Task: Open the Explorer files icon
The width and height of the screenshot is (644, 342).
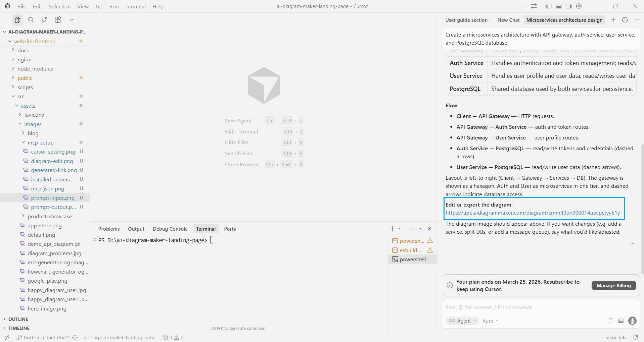Action: [x=17, y=20]
